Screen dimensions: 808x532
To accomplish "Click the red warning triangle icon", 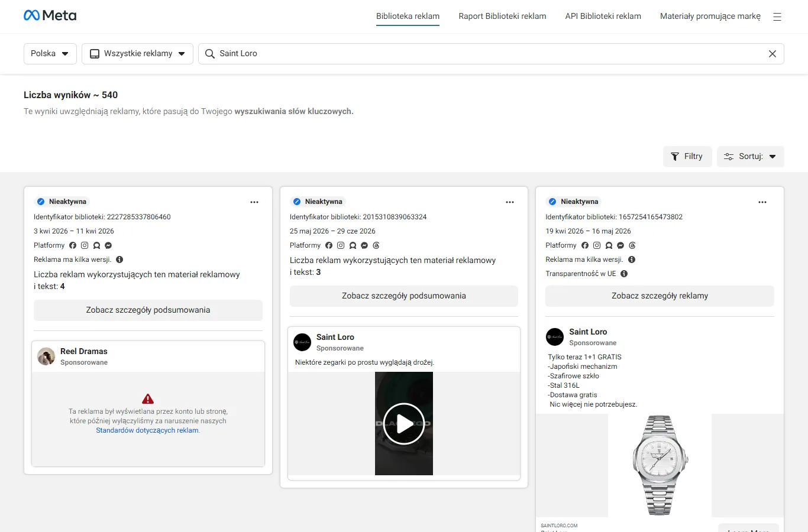I will point(148,399).
